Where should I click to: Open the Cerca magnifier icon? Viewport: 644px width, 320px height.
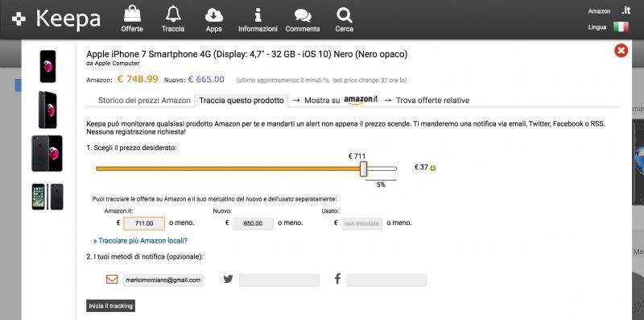pyautogui.click(x=344, y=15)
